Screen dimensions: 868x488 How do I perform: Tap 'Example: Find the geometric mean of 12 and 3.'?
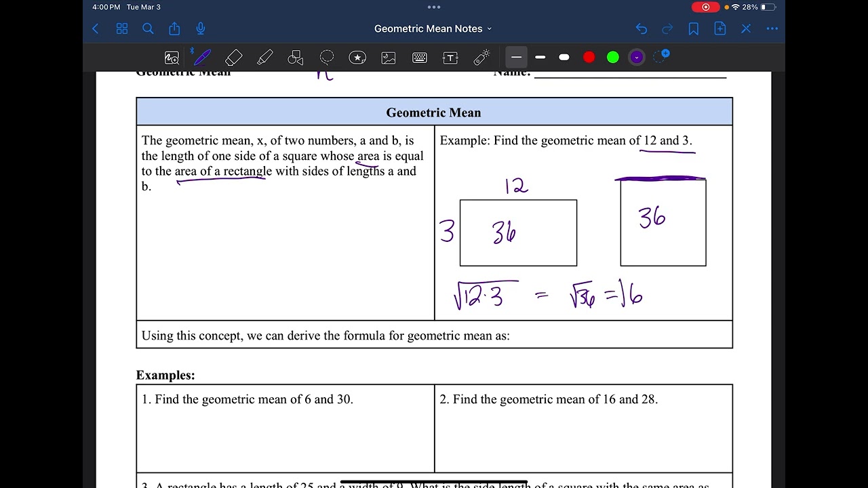tap(566, 140)
